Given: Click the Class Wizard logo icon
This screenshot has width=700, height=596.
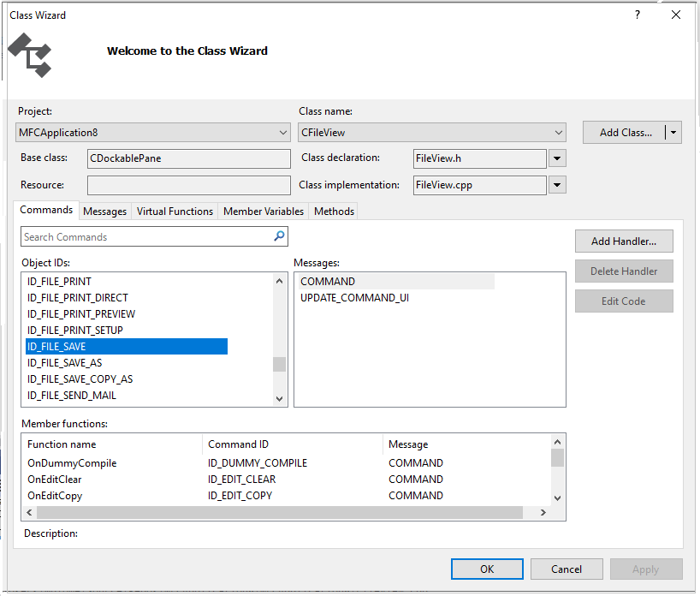Looking at the screenshot, I should coord(30,55).
